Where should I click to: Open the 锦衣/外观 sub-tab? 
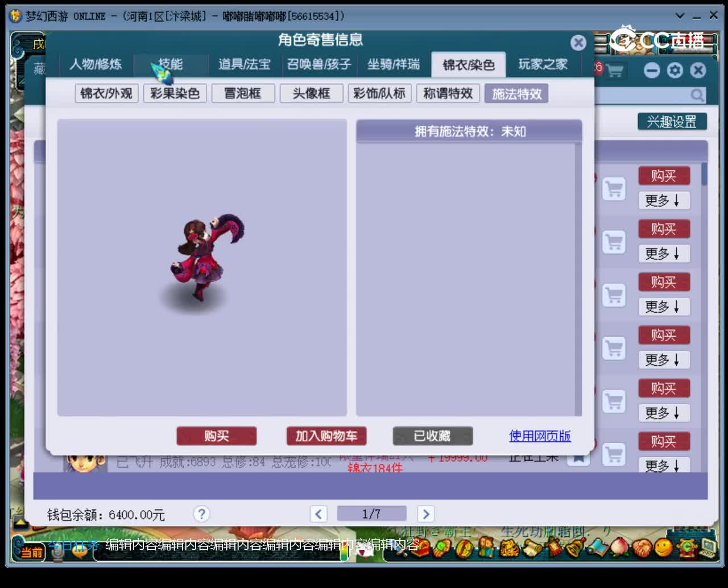(106, 93)
